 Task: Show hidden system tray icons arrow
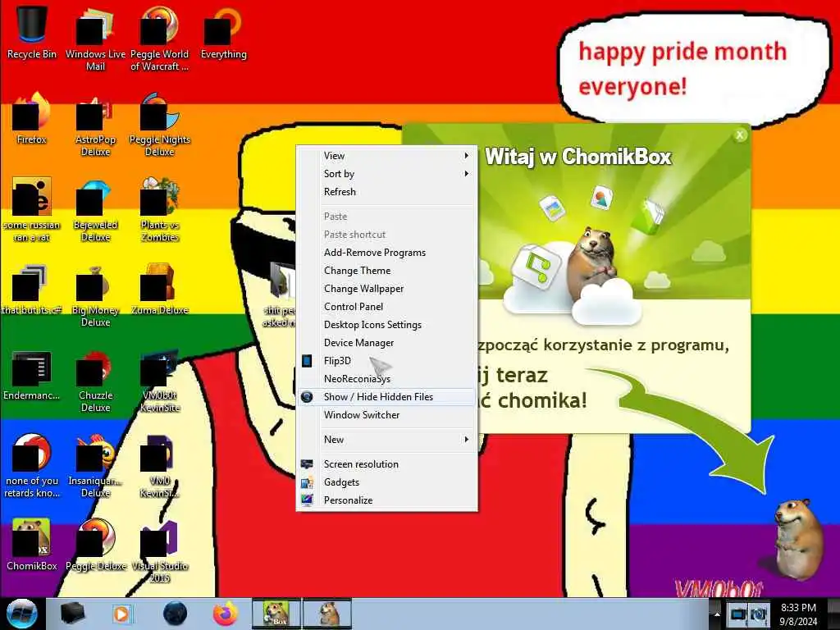(x=717, y=614)
